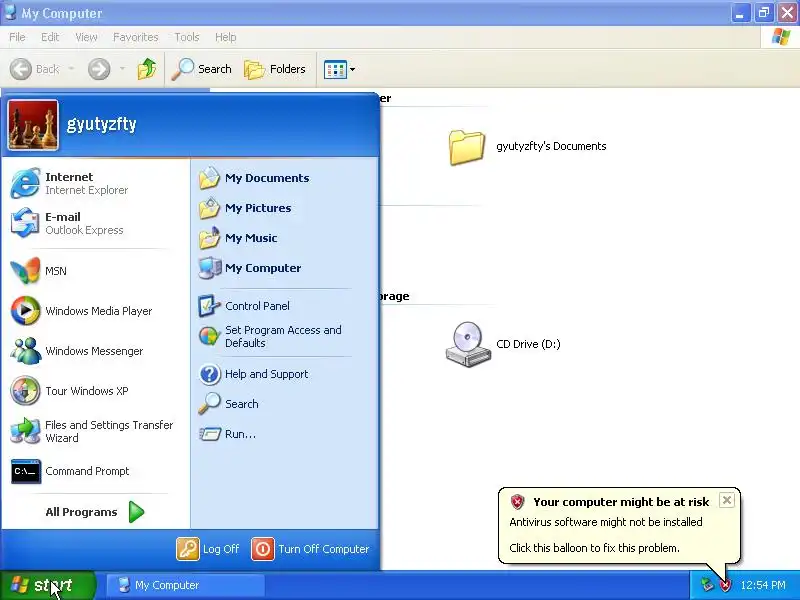Launch Command Prompt
800x600 pixels.
(x=95, y=471)
